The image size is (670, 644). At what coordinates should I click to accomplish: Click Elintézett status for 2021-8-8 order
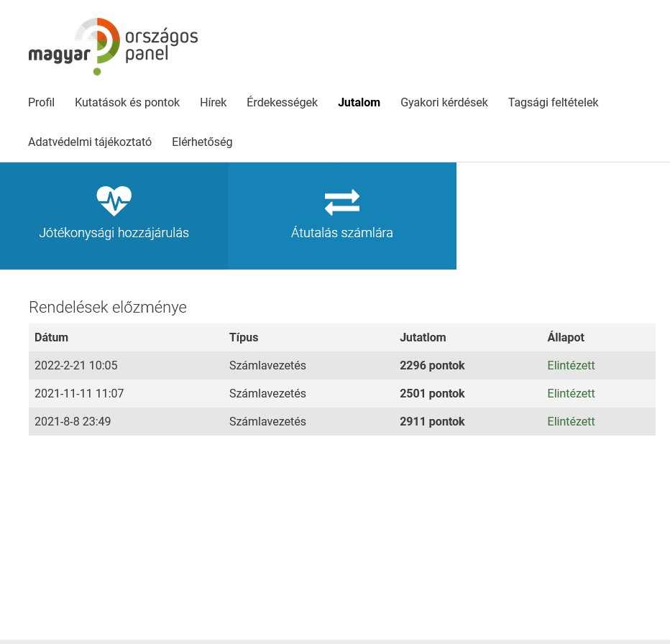tap(571, 422)
